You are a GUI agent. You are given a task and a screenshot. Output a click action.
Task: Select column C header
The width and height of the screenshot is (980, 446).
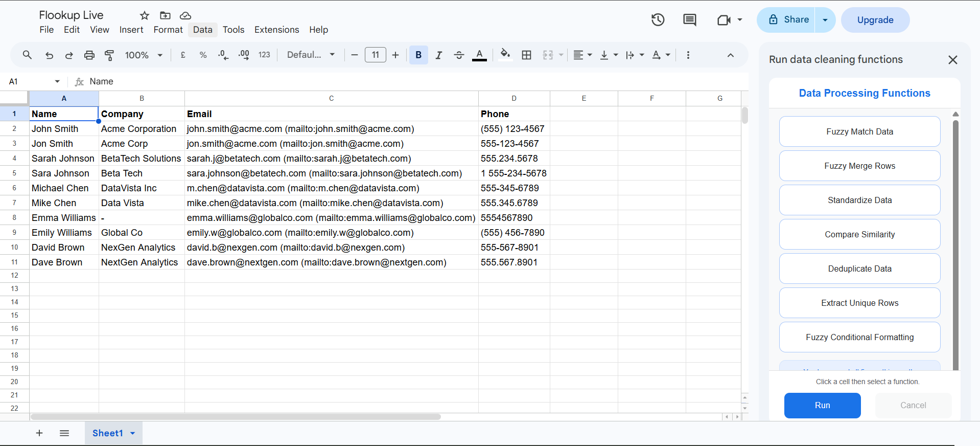pyautogui.click(x=331, y=98)
